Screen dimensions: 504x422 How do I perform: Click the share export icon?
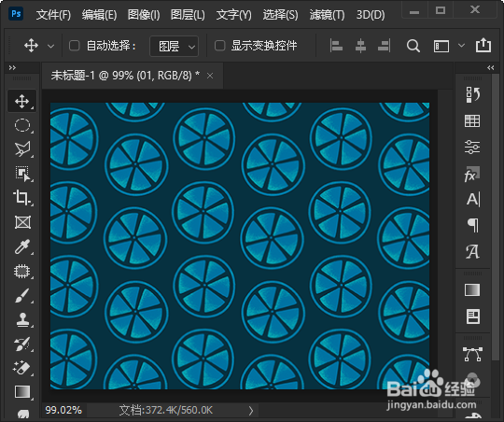click(483, 46)
